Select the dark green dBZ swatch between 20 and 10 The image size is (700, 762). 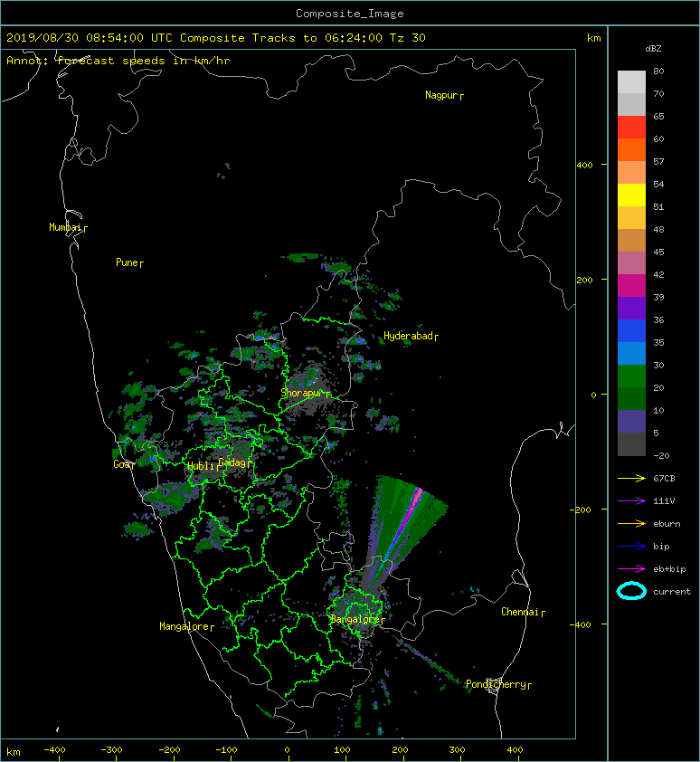[x=631, y=398]
